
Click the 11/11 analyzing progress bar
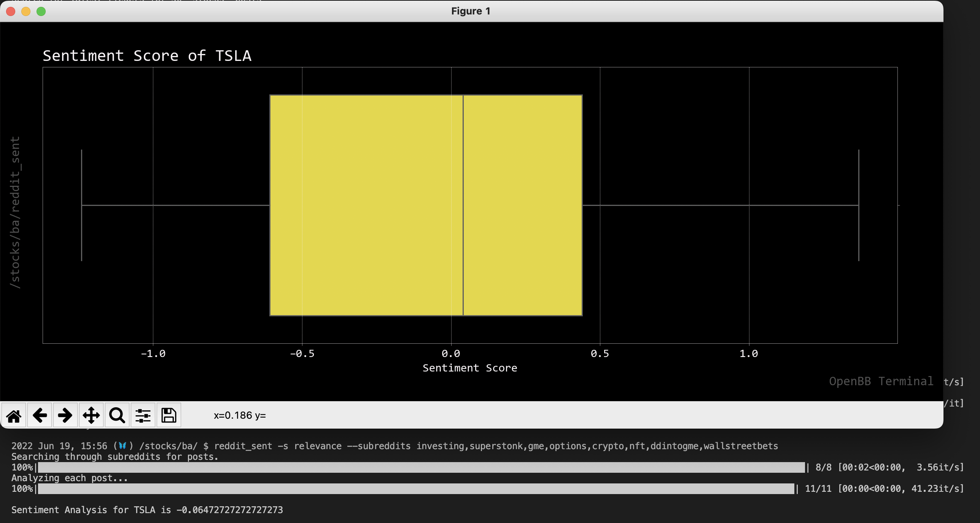416,489
